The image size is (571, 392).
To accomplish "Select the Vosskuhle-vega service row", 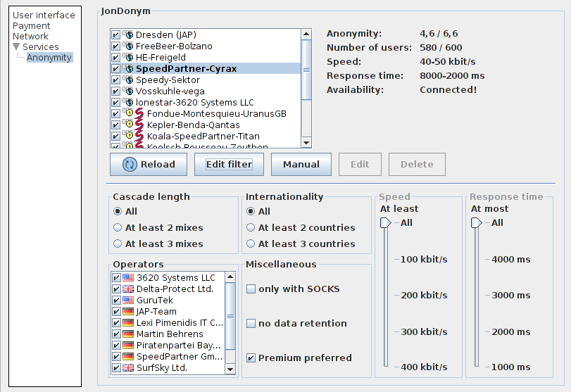I will pos(206,91).
